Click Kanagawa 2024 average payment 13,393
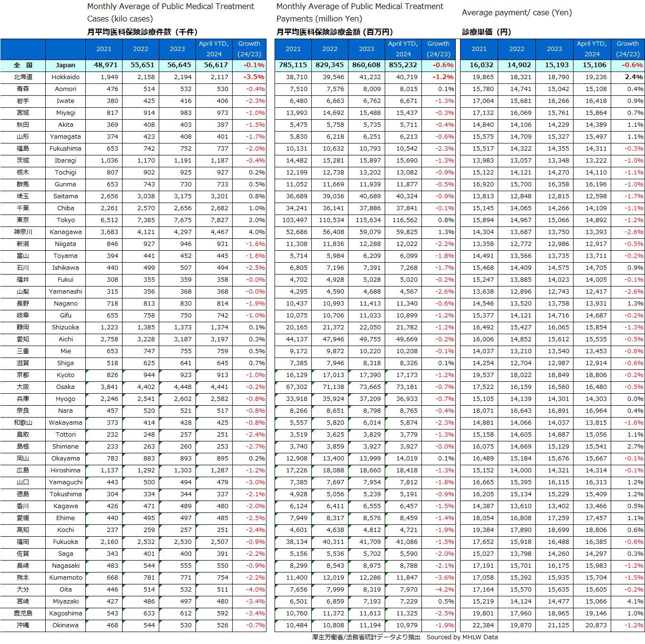Viewport: 645px width, 644px height. pyautogui.click(x=592, y=232)
